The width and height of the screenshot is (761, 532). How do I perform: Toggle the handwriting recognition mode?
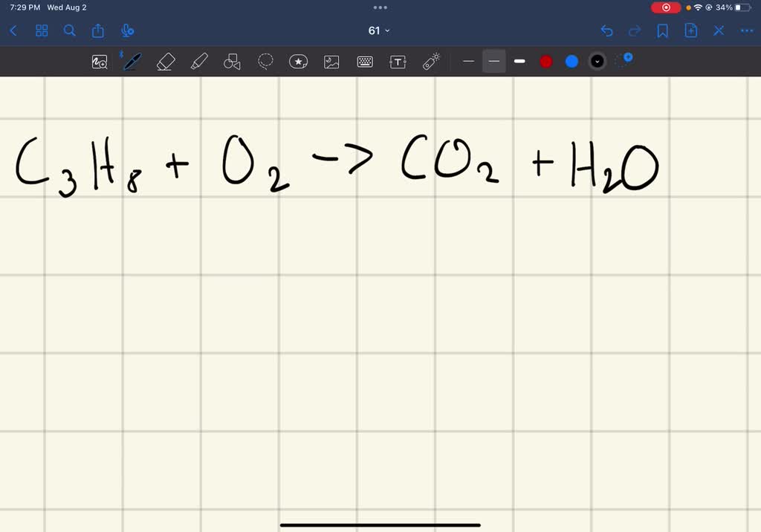coord(99,61)
